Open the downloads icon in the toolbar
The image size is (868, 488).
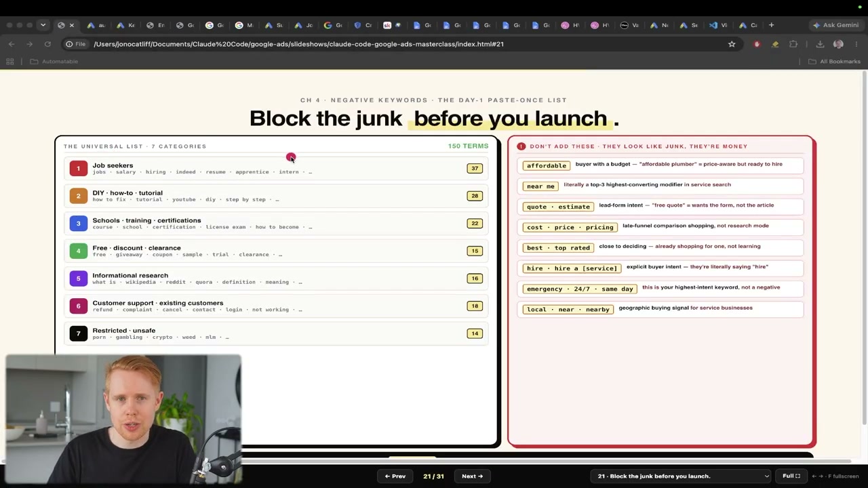click(x=820, y=44)
